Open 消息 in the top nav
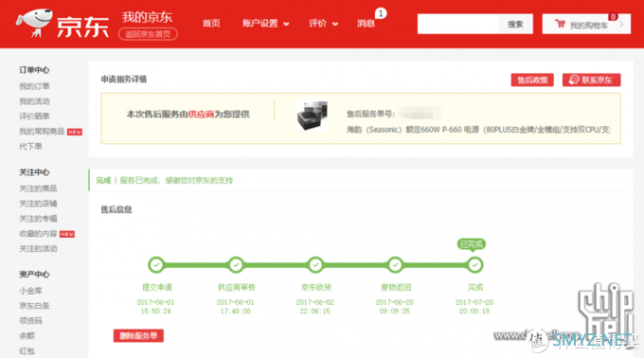The image size is (644, 358). point(366,24)
